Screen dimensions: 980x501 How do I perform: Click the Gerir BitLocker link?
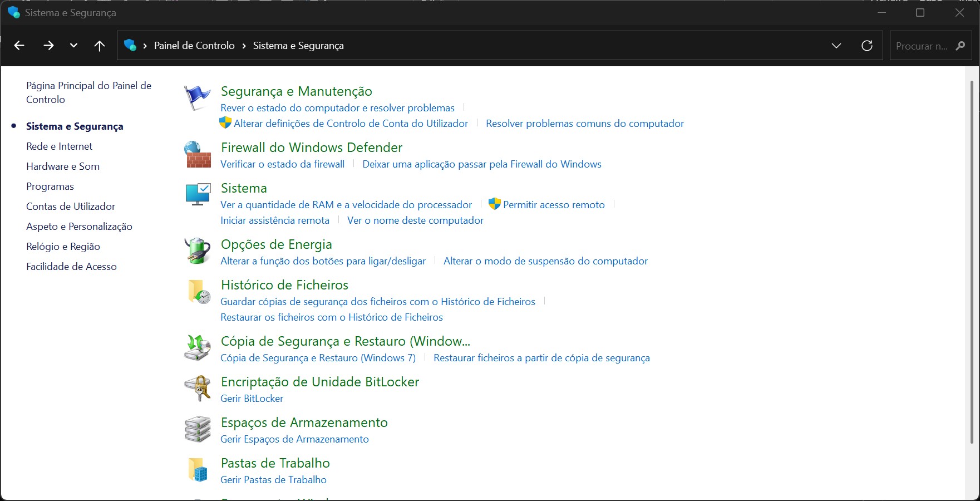(252, 399)
